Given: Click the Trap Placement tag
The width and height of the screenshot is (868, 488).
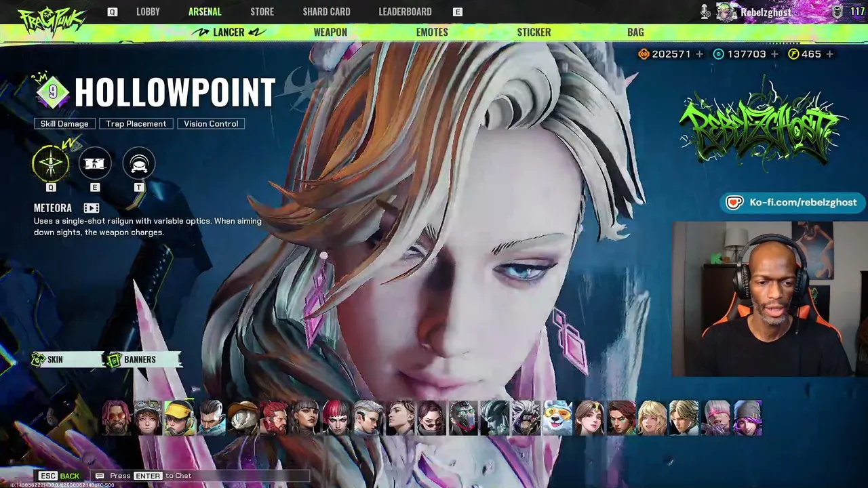Looking at the screenshot, I should 136,123.
